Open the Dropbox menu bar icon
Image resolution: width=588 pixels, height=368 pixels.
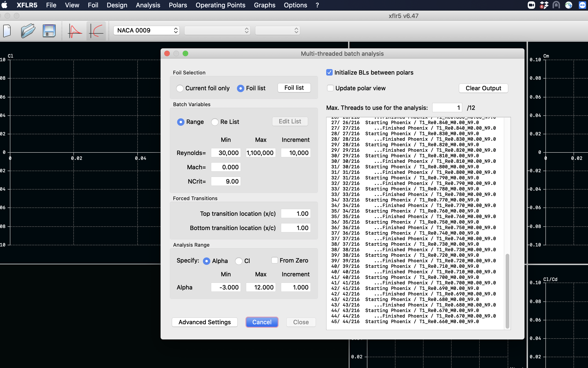(544, 5)
